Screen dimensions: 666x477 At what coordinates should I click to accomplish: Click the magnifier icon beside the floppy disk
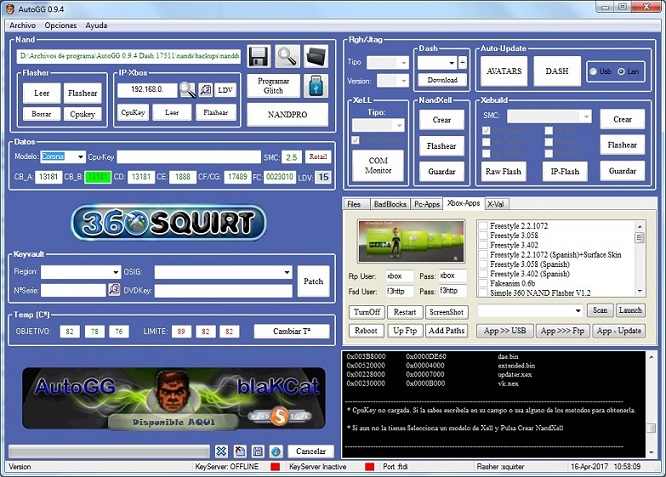tap(288, 56)
